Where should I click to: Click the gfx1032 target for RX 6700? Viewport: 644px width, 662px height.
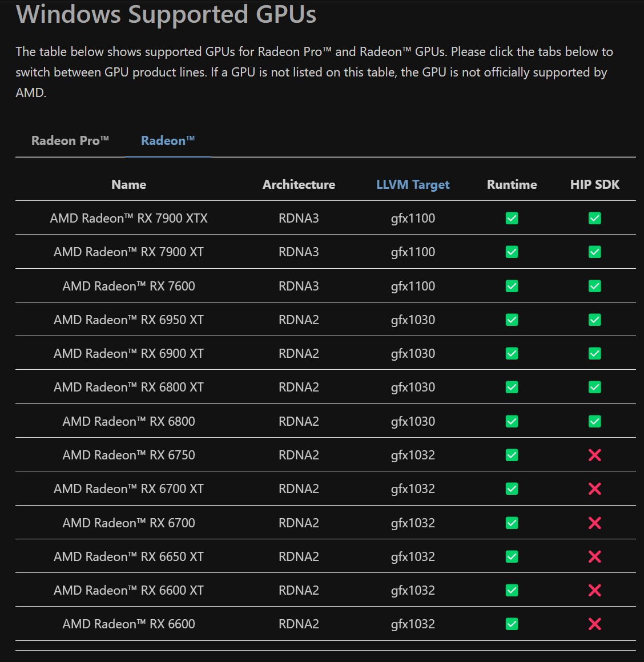click(413, 523)
